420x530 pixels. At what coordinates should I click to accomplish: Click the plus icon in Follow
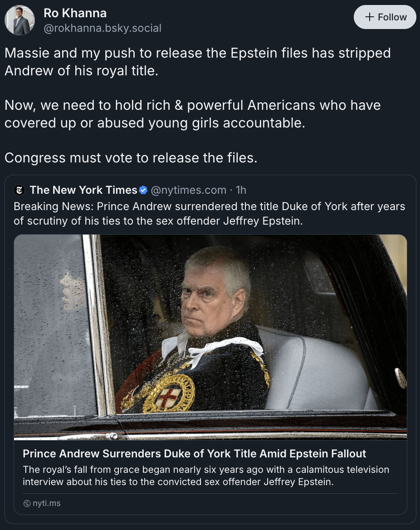(x=370, y=17)
